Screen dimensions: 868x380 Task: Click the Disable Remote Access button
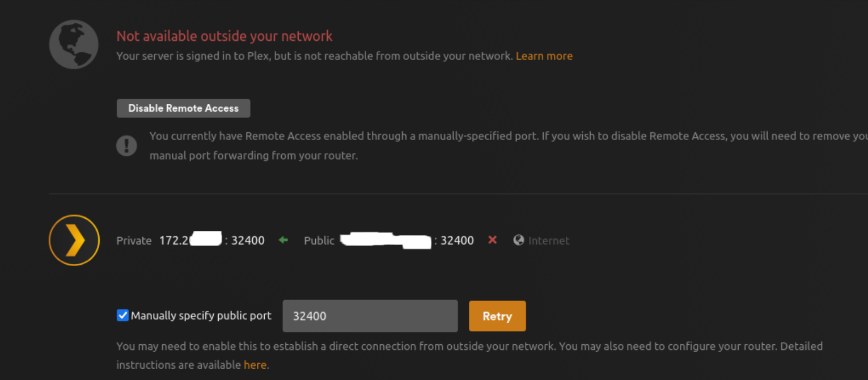(183, 108)
